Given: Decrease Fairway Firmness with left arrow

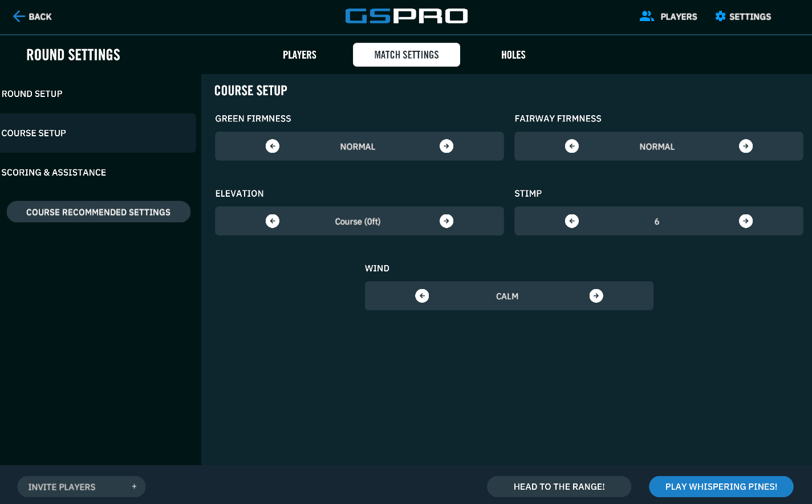Looking at the screenshot, I should (x=572, y=147).
